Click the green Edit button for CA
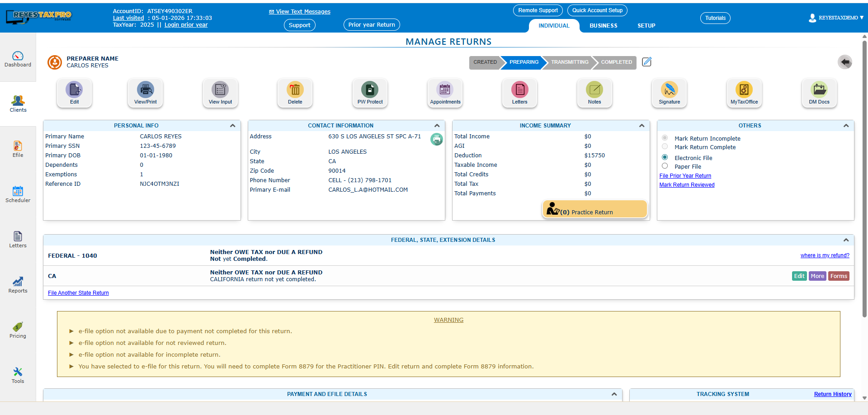 [799, 276]
